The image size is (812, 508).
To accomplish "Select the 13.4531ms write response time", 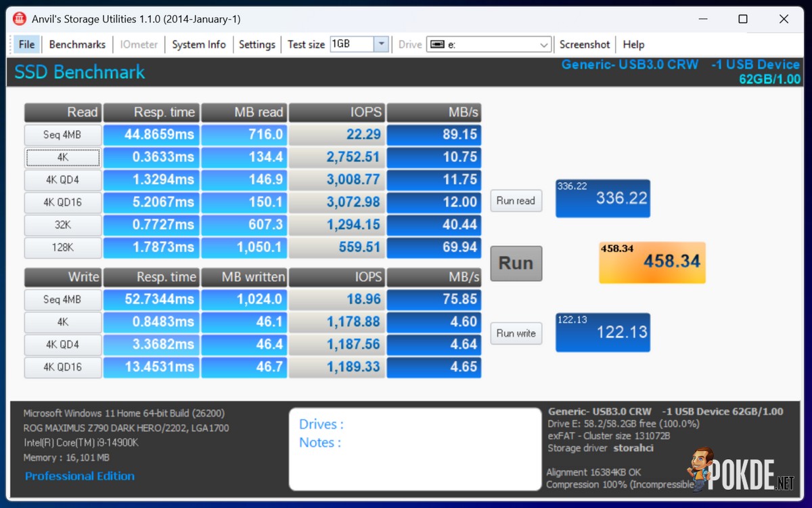I will [152, 367].
